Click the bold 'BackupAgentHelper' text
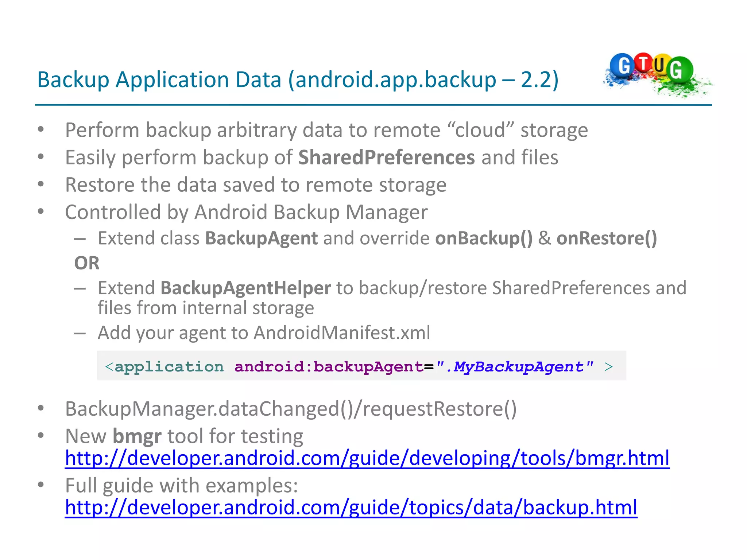The width and height of the screenshot is (747, 560). 246,288
